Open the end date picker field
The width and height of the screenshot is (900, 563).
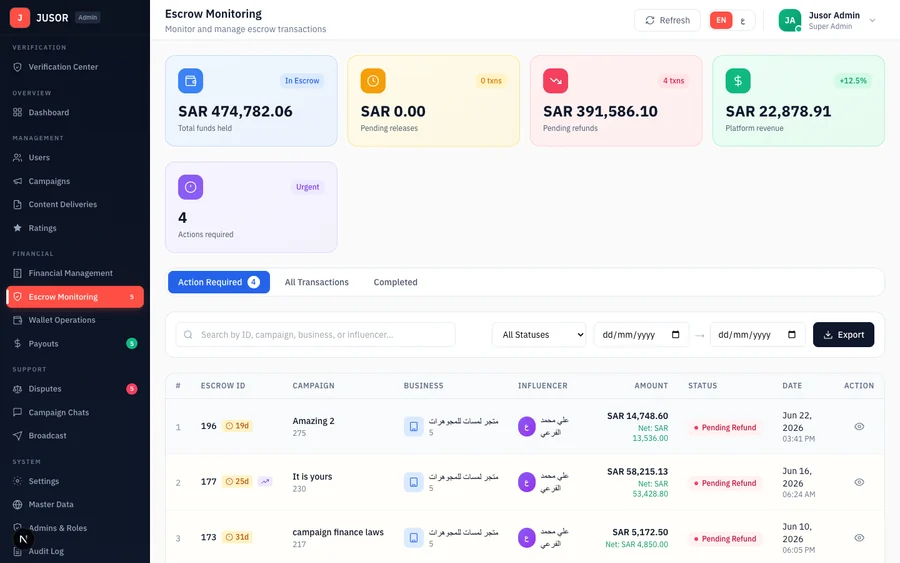pos(758,335)
